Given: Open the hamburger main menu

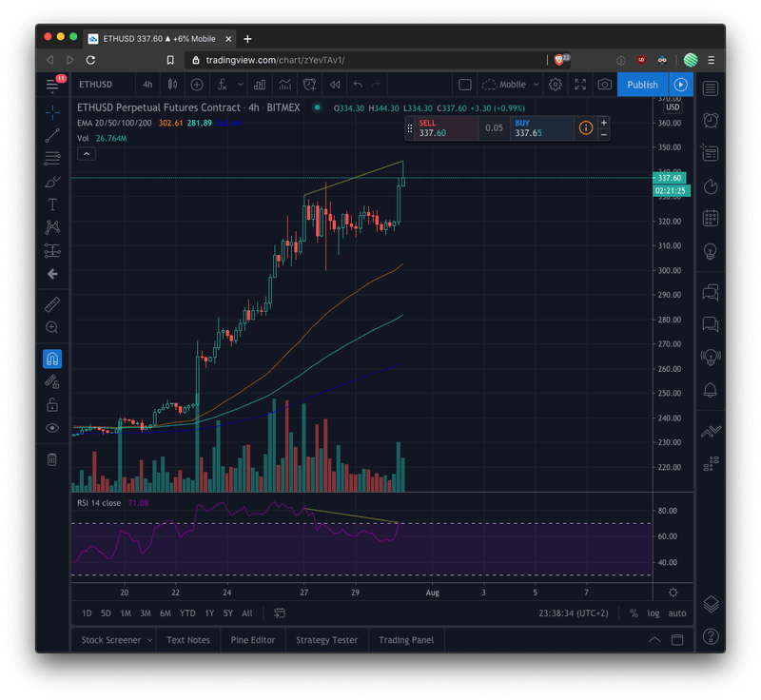Looking at the screenshot, I should [x=52, y=85].
